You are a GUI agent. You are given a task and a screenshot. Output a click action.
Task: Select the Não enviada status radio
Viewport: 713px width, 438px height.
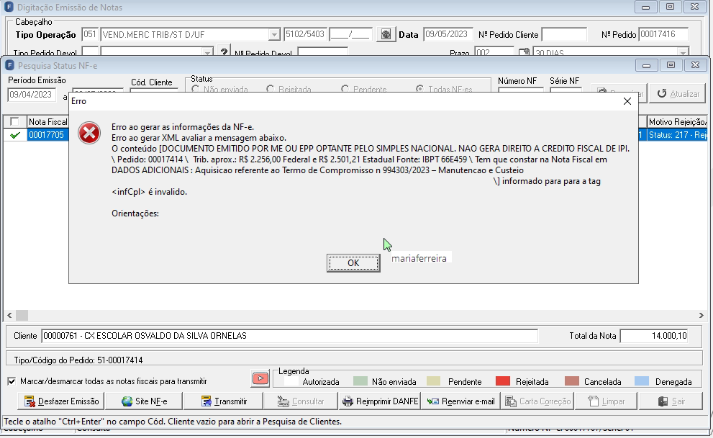click(196, 89)
